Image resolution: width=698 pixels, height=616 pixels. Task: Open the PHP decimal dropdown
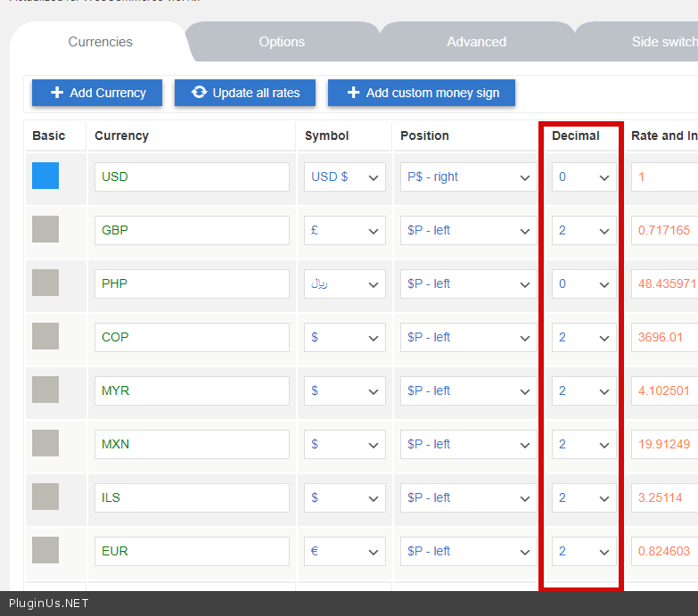(x=584, y=283)
